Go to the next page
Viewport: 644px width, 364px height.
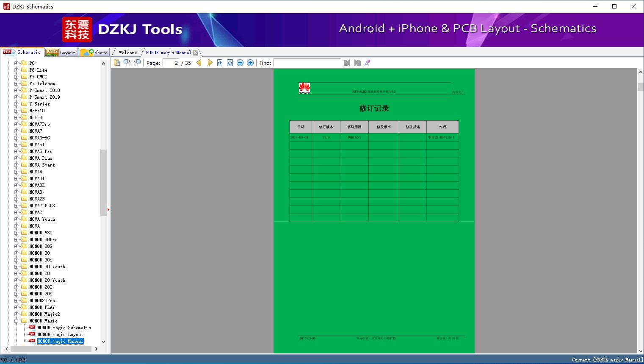[210, 63]
